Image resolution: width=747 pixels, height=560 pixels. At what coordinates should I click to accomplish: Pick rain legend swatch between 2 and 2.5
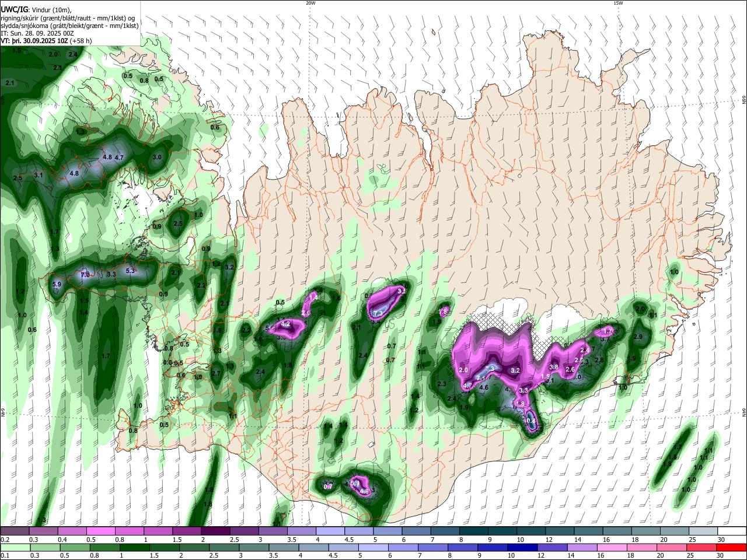click(x=194, y=547)
